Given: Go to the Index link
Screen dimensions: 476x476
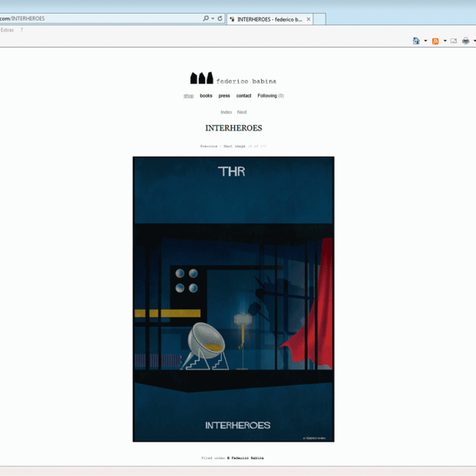Looking at the screenshot, I should [226, 112].
